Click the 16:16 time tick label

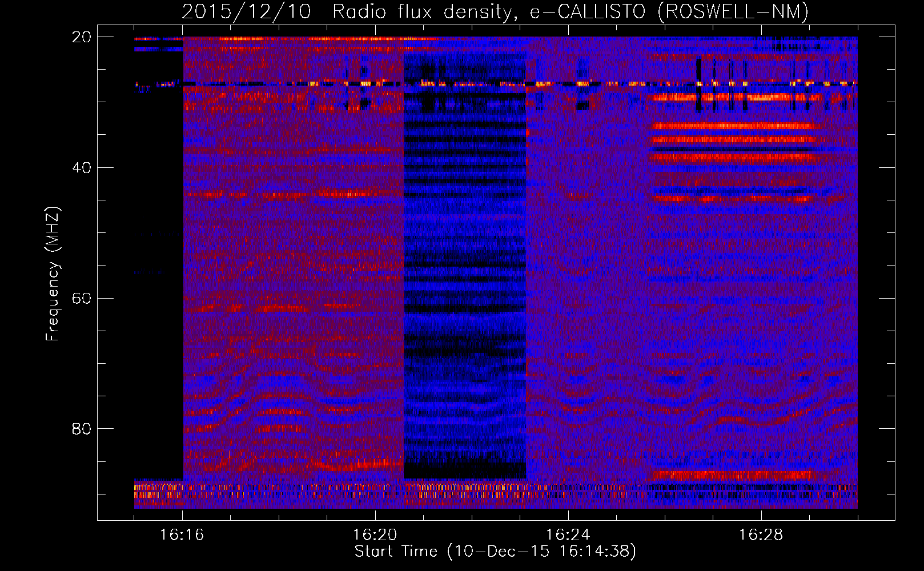(182, 535)
